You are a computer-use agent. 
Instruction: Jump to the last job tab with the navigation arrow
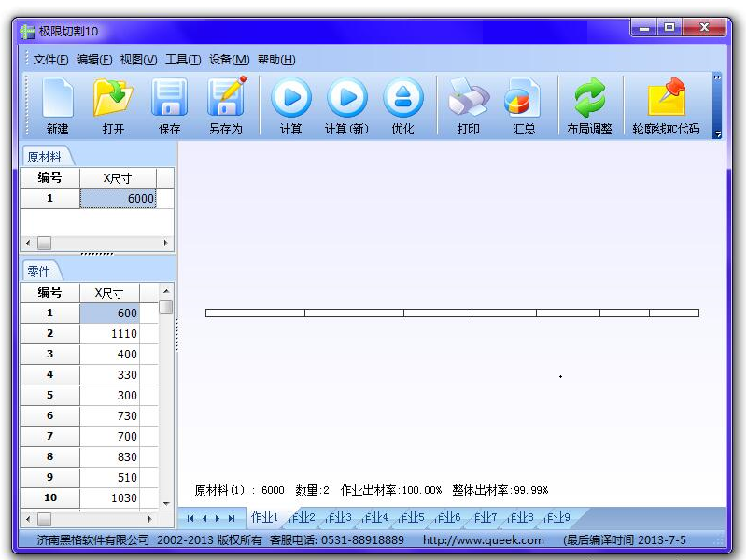(232, 519)
